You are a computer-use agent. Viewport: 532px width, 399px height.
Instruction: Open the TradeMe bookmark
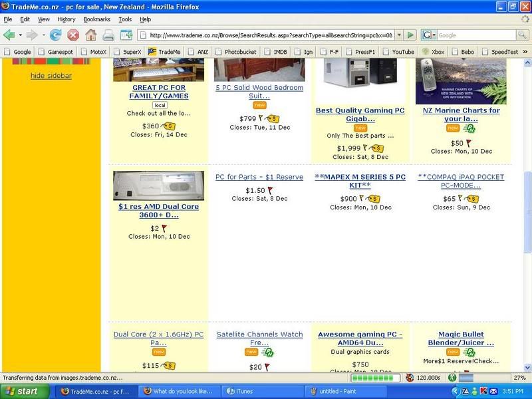tap(164, 52)
